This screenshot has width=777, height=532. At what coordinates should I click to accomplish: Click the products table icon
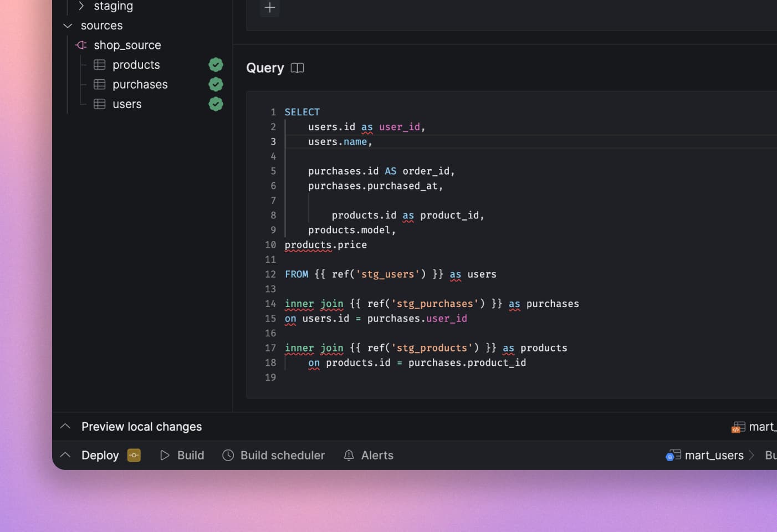(100, 65)
